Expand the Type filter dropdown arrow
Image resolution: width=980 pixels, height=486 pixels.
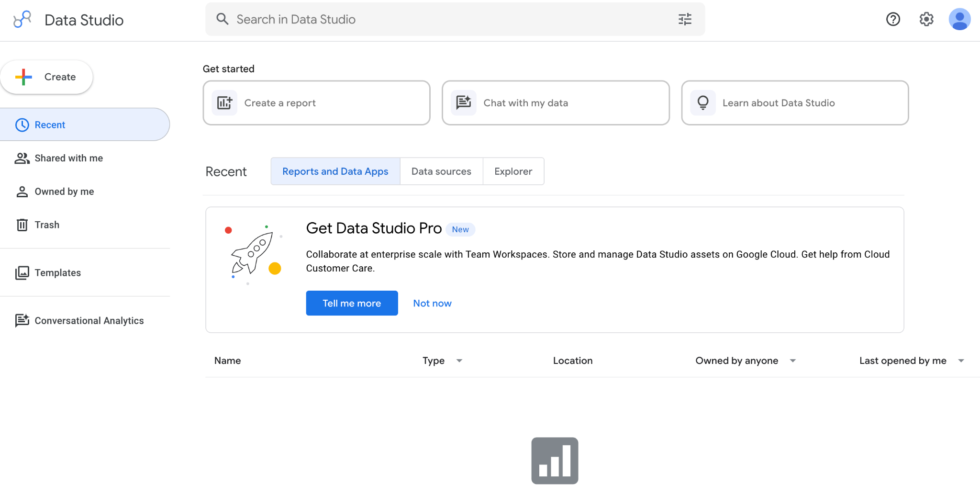coord(459,361)
